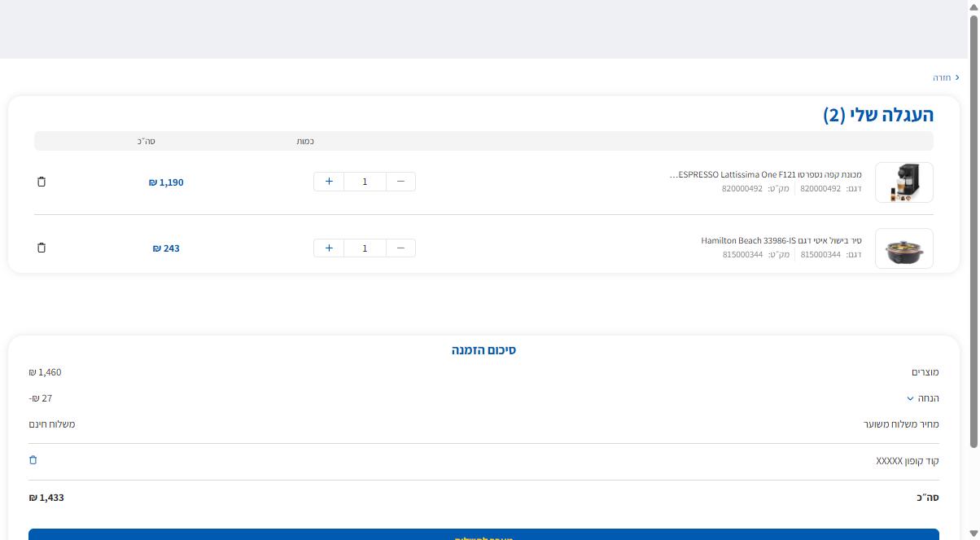
Task: Select the העגלה שלי (2) heading
Action: tap(878, 115)
